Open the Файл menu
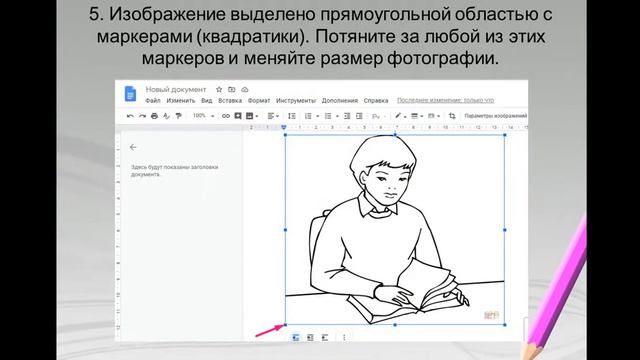Screen dimensions: 640x360 (x=153, y=100)
